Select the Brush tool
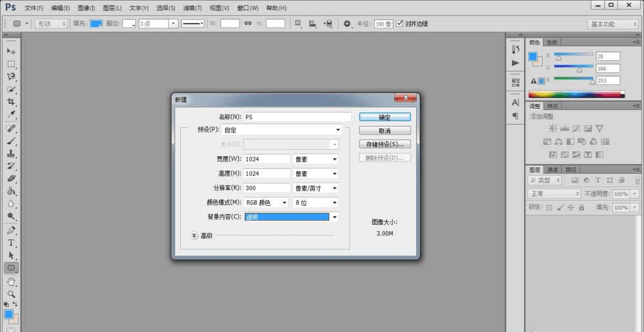 [11, 141]
